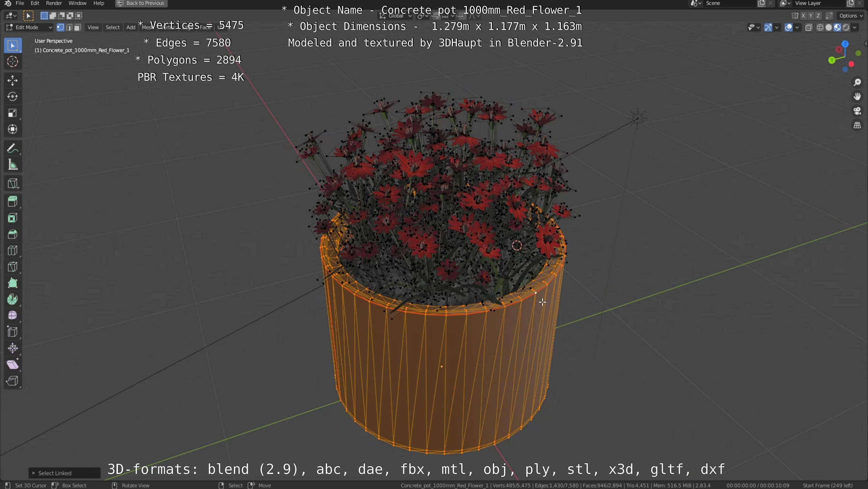Activate the Smooth vertices tool
868x489 pixels.
coord(13,316)
